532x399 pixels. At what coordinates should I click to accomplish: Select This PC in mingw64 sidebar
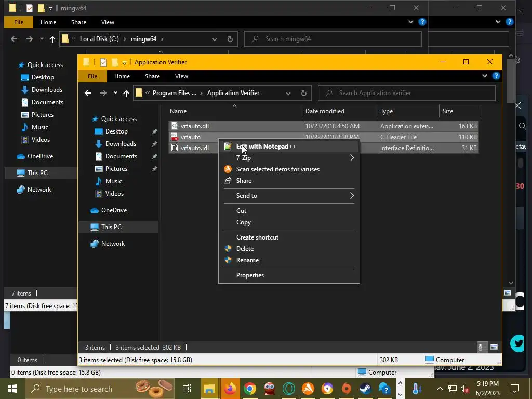pyautogui.click(x=37, y=173)
